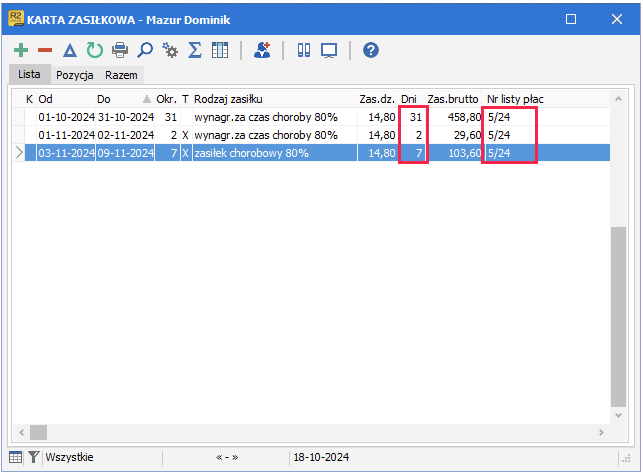643x473 pixels.
Task: Click the filter funnel icon
Action: 34,457
